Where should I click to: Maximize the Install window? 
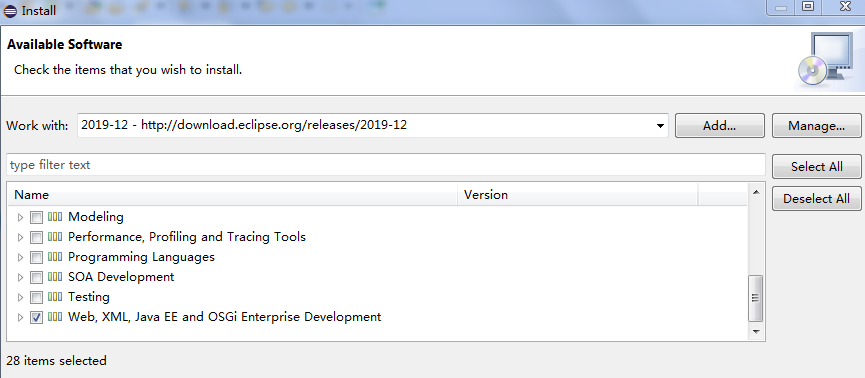[808, 7]
